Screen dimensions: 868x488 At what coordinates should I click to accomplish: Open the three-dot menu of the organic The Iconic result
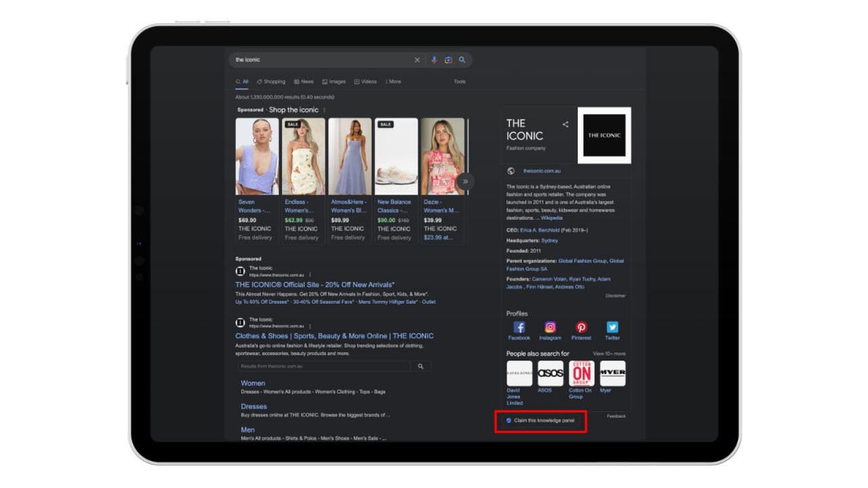coord(310,326)
